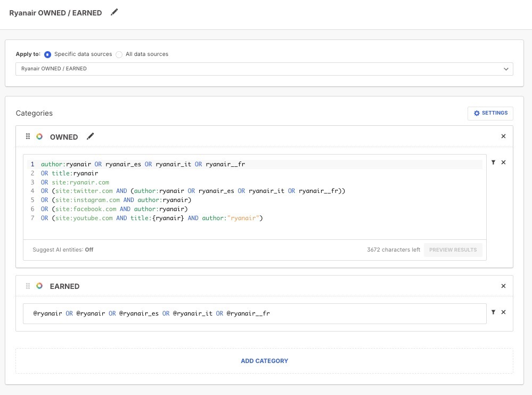532x395 pixels.
Task: Click the OWNED category name
Action: tap(64, 137)
